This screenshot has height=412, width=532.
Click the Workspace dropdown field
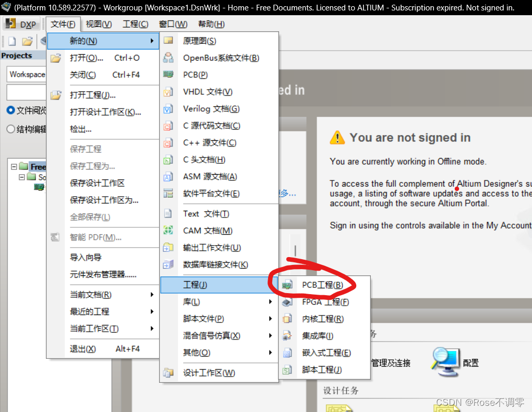pyautogui.click(x=27, y=75)
